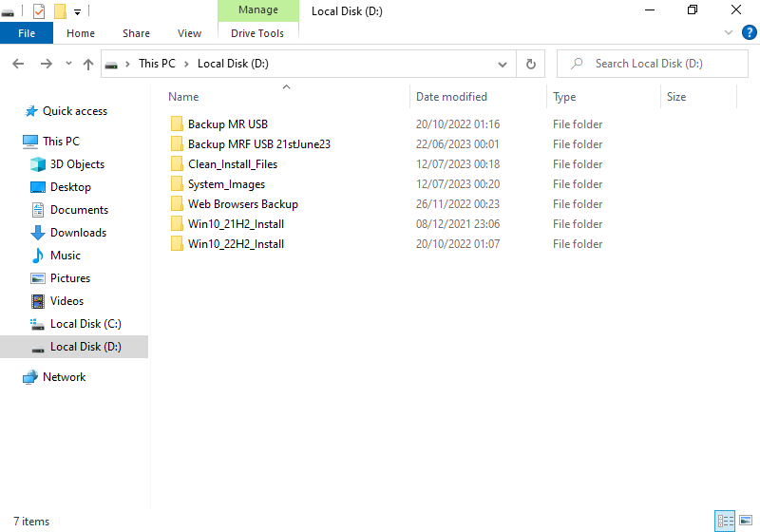Open Customize Quick Access Toolbar dropdown

[x=78, y=12]
